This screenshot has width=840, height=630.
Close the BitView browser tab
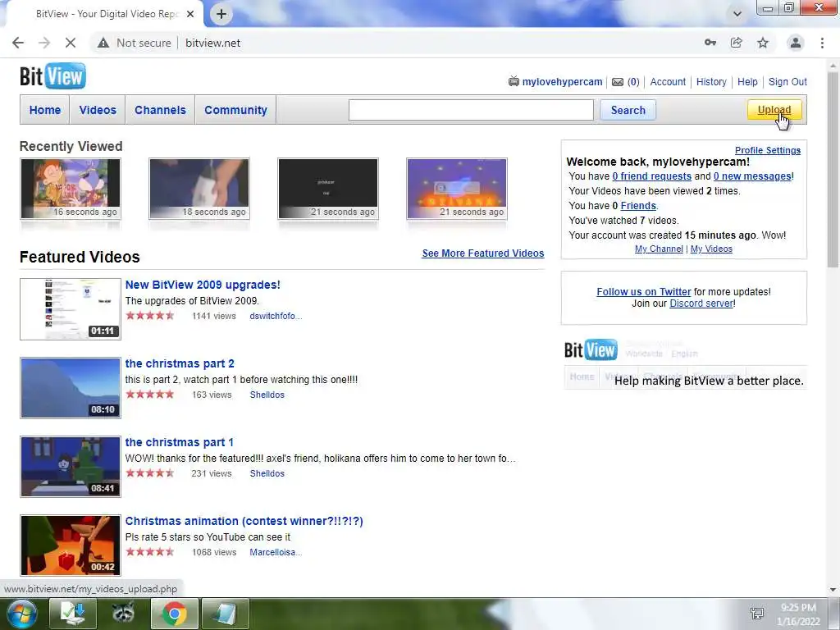pos(190,14)
